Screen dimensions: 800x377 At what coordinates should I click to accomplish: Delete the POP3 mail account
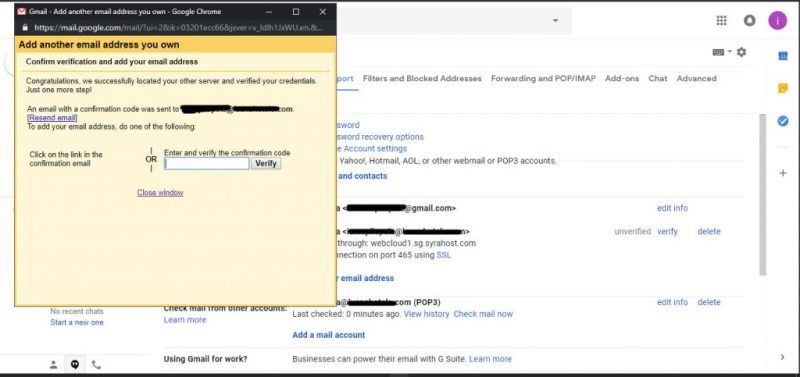(x=709, y=302)
